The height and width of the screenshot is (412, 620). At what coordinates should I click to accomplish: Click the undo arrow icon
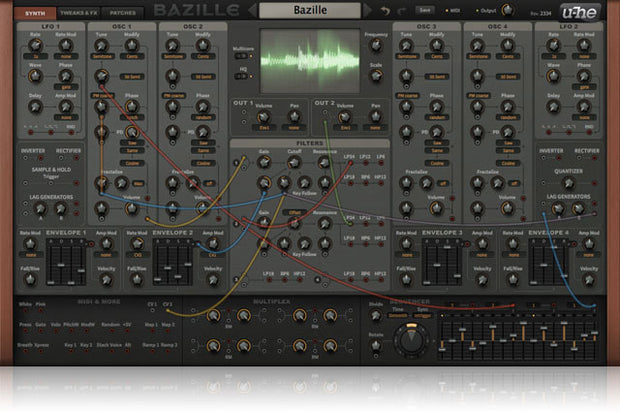coord(385,11)
